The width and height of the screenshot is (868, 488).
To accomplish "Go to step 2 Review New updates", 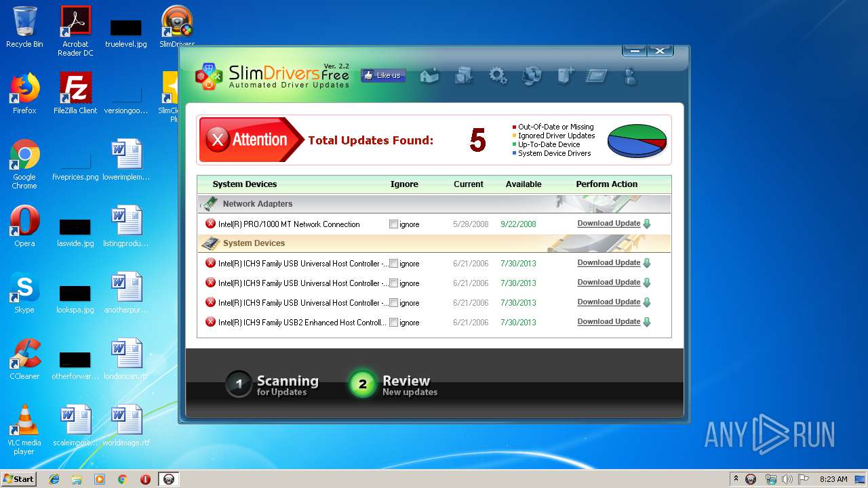I will [x=393, y=384].
